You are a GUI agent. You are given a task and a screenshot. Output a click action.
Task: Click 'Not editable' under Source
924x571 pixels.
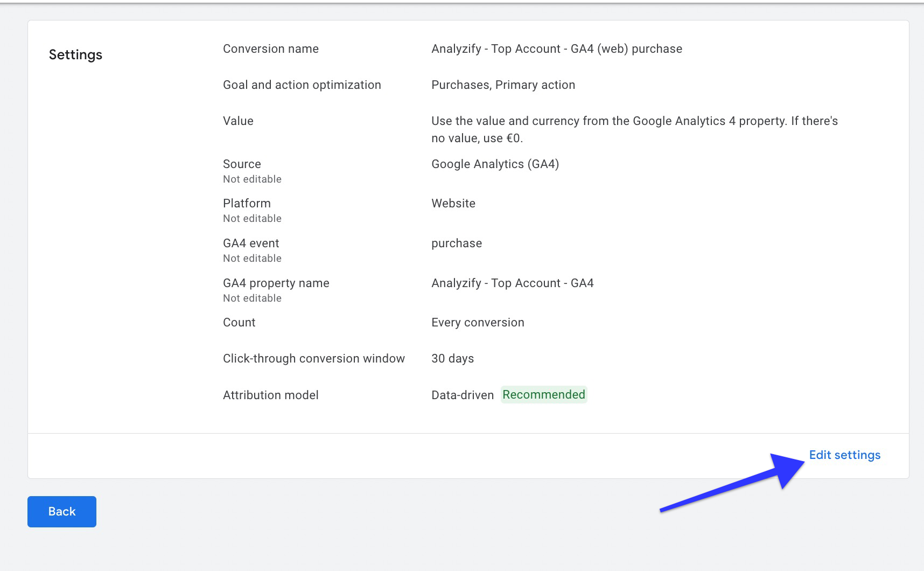[x=252, y=179]
